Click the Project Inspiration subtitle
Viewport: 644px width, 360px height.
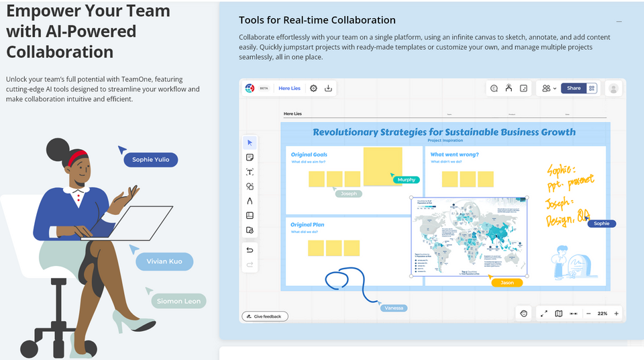click(x=445, y=140)
